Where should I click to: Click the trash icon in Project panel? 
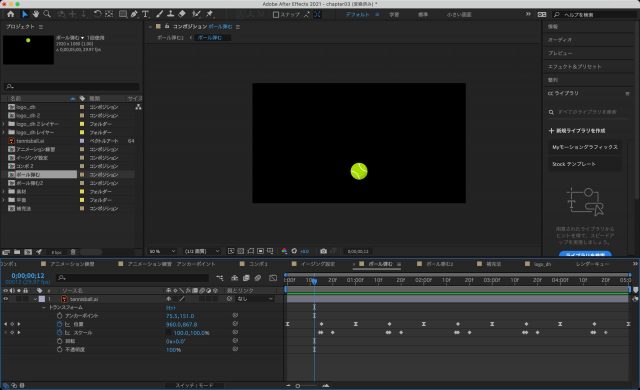click(73, 252)
